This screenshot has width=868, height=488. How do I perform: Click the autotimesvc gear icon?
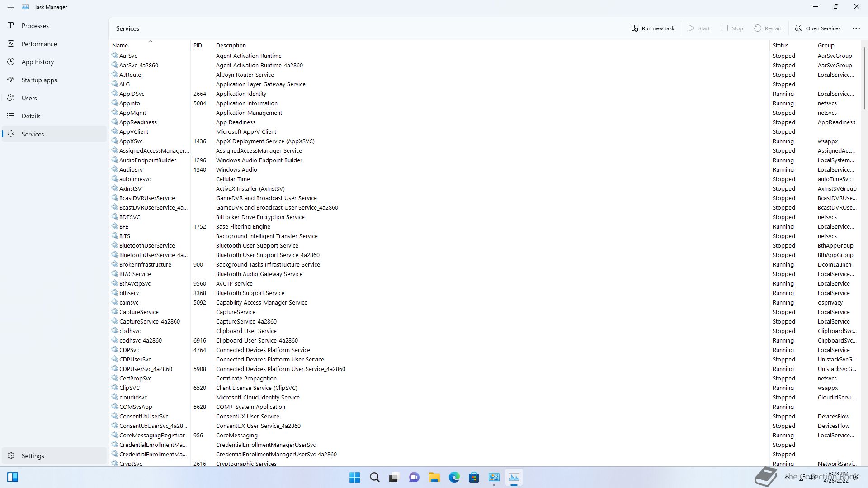[115, 179]
